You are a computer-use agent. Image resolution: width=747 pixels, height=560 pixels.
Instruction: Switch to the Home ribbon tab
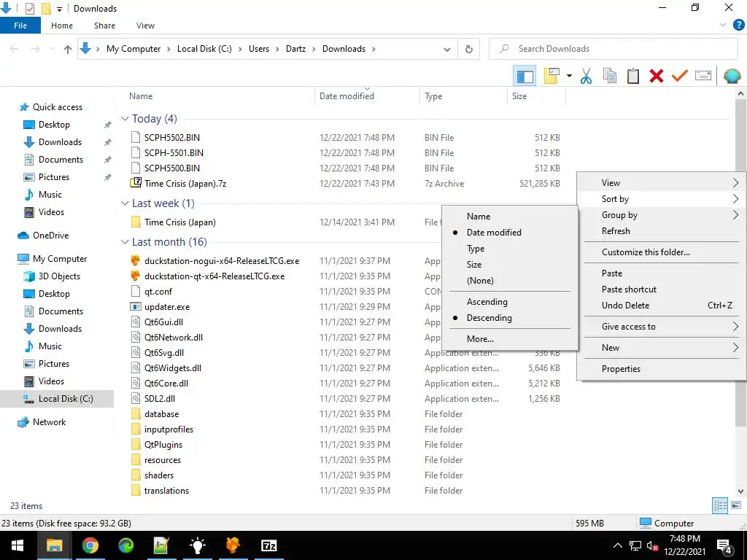62,26
